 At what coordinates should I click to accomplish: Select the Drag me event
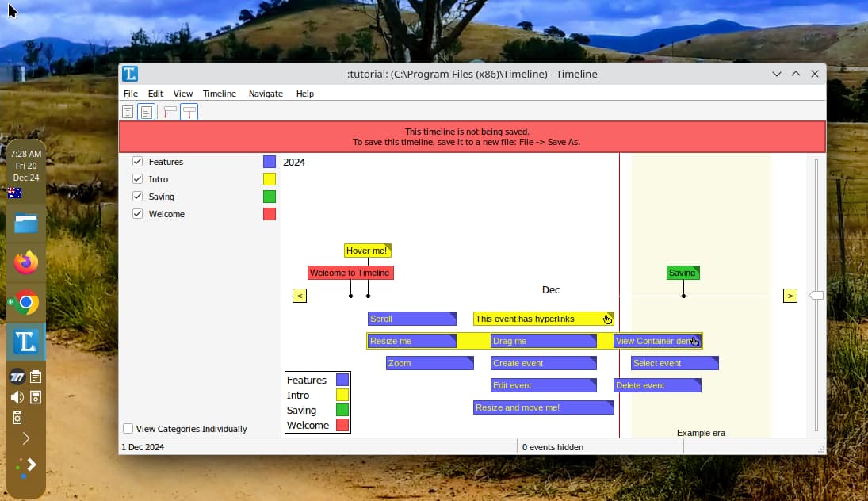[x=544, y=341]
